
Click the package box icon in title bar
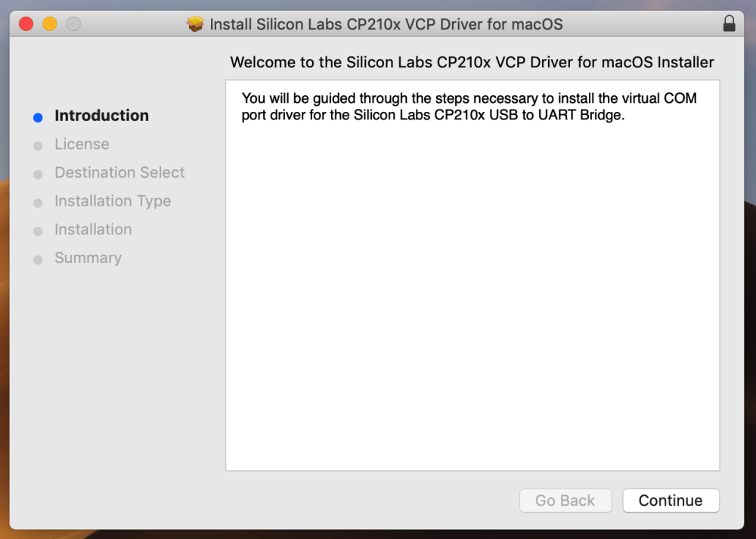click(195, 23)
